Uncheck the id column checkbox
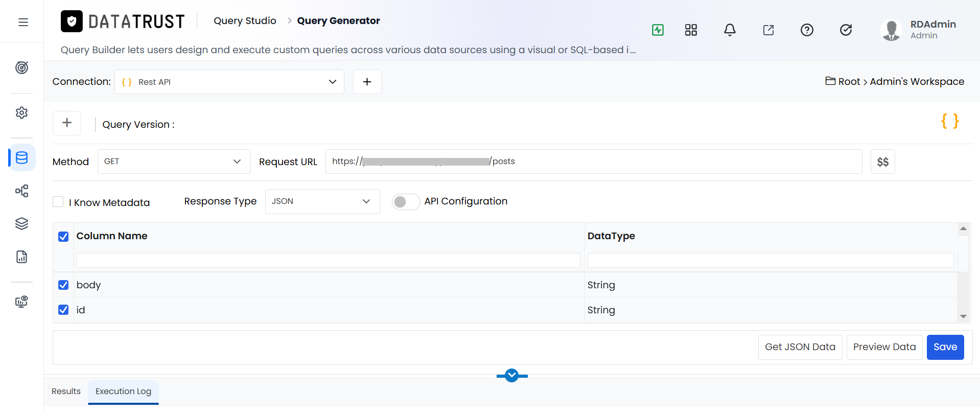Screen dimensions: 980x413 [x=63, y=310]
